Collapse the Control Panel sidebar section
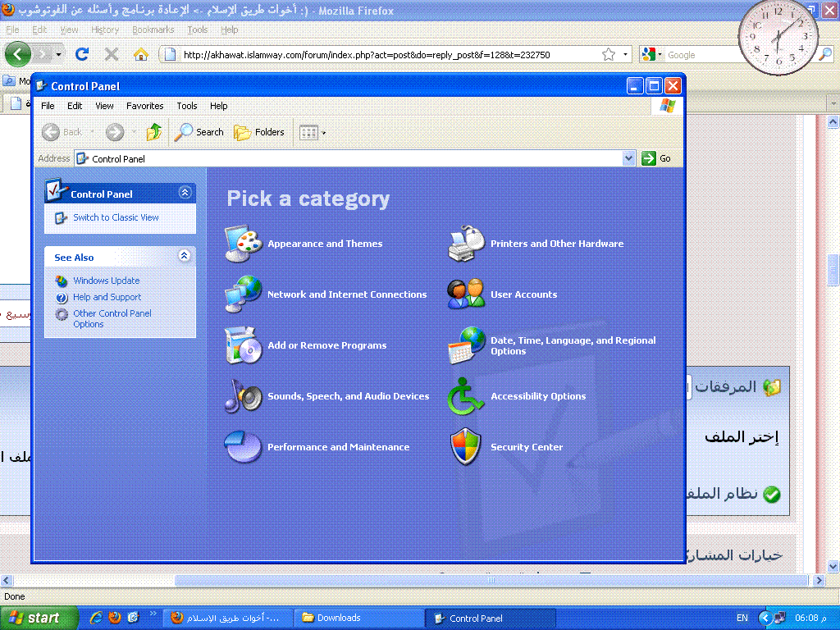 [185, 192]
